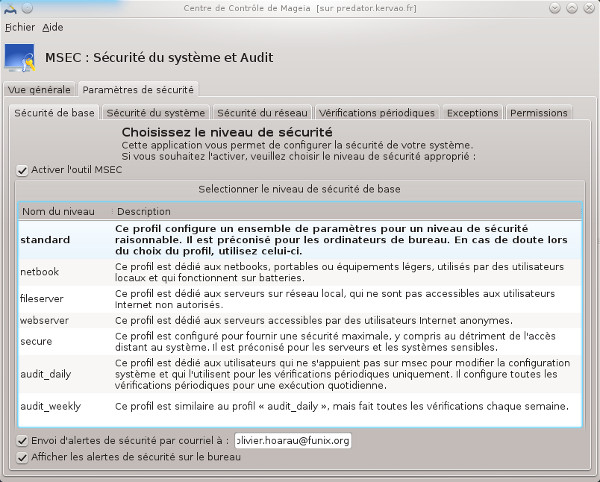Click the alert email address field
This screenshot has height=482, width=600.
pos(292,440)
